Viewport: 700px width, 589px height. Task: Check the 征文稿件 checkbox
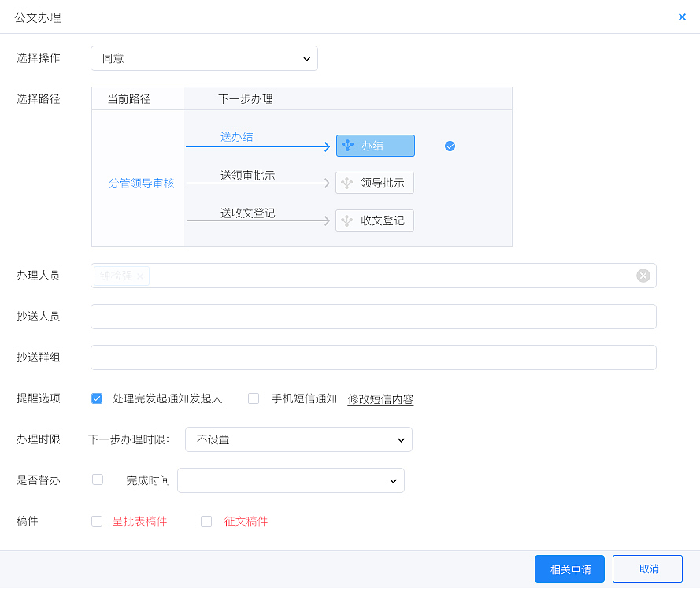pos(206,521)
